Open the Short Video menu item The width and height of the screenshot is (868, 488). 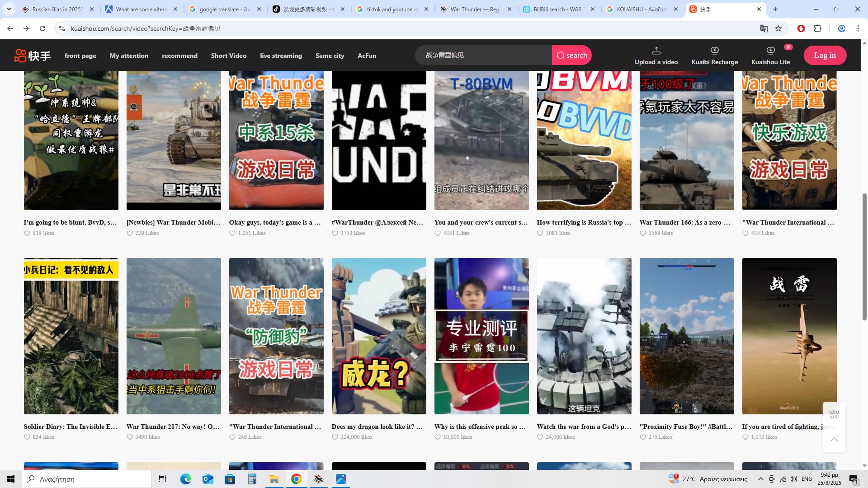228,56
